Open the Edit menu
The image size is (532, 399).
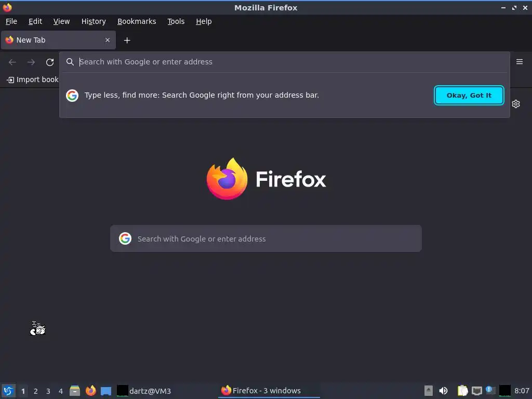(x=35, y=21)
